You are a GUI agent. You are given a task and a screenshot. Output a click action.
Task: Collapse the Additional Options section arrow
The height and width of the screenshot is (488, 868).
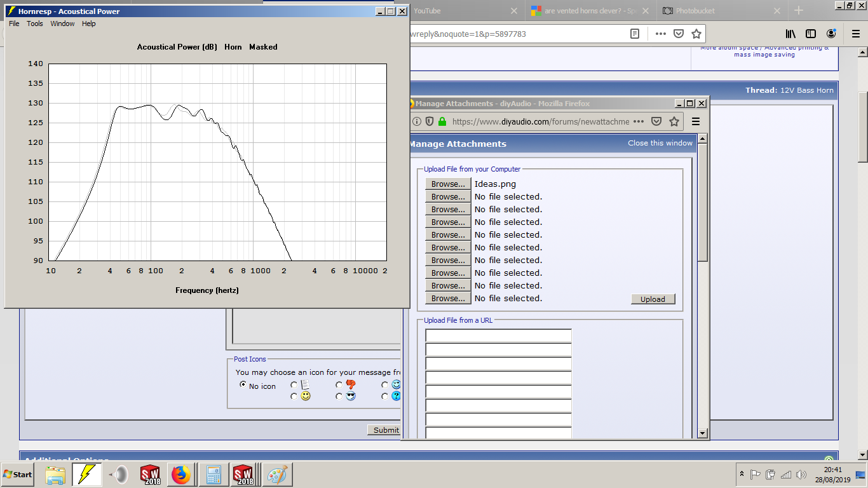(829, 459)
